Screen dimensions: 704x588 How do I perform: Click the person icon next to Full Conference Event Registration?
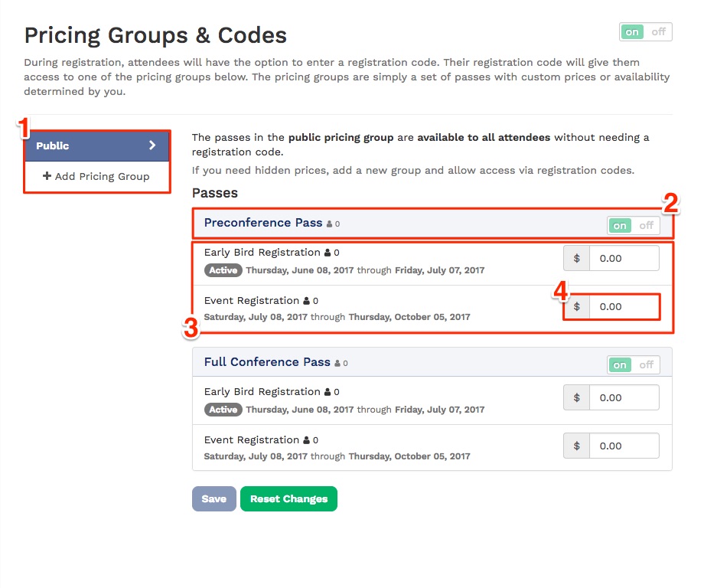(307, 439)
